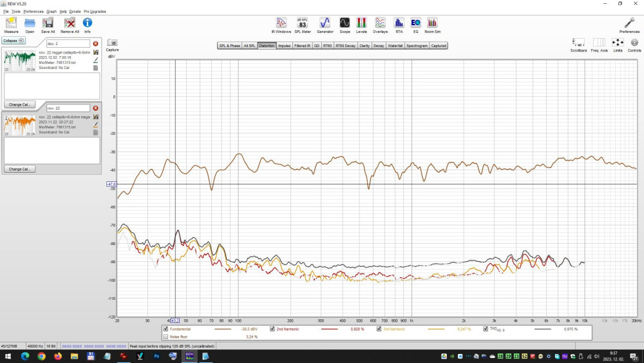The width and height of the screenshot is (644, 363).
Task: Enable the Noise floor checkbox
Action: coord(166,337)
